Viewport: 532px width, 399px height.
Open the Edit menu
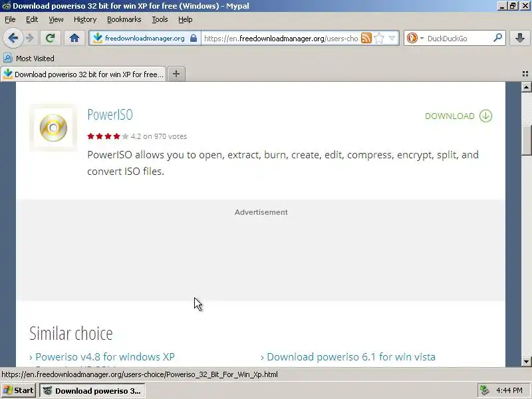pyautogui.click(x=32, y=19)
